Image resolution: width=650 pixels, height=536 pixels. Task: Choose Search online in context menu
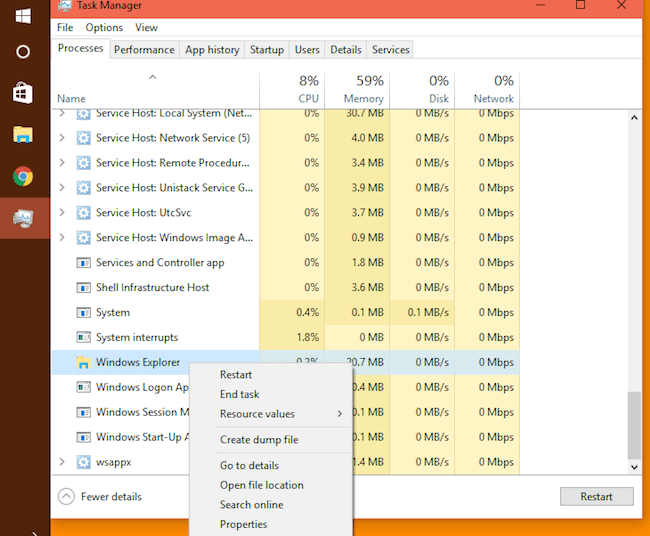252,504
